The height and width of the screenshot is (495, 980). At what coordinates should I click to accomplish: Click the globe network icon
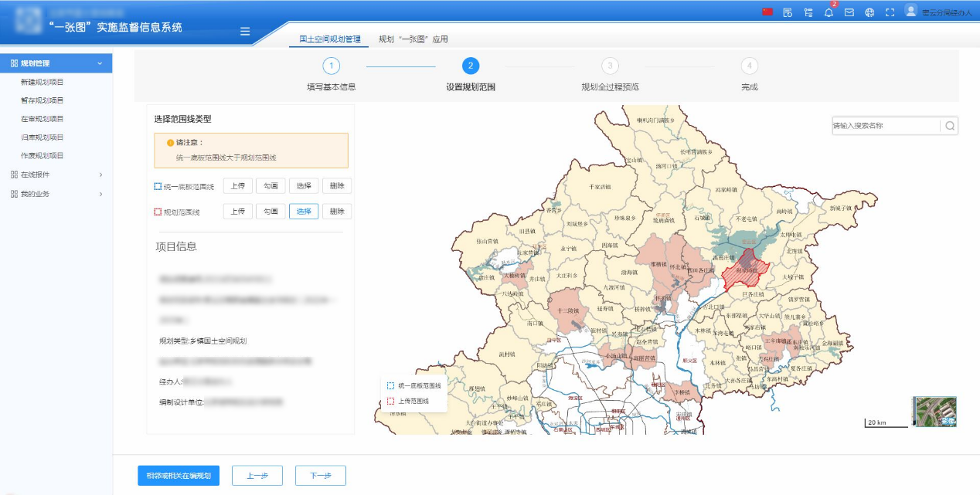pyautogui.click(x=869, y=12)
